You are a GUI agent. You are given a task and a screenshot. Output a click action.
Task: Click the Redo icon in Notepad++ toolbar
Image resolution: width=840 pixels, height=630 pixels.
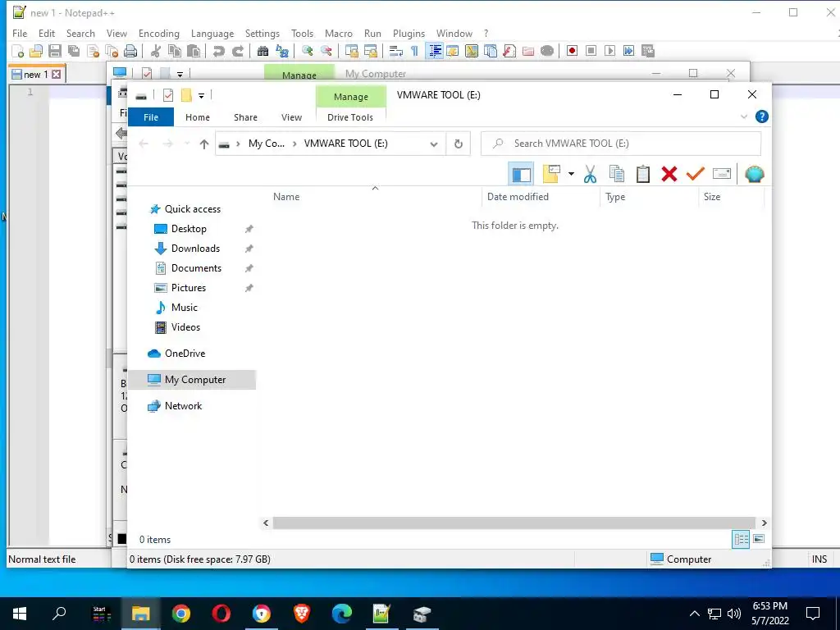click(x=238, y=51)
